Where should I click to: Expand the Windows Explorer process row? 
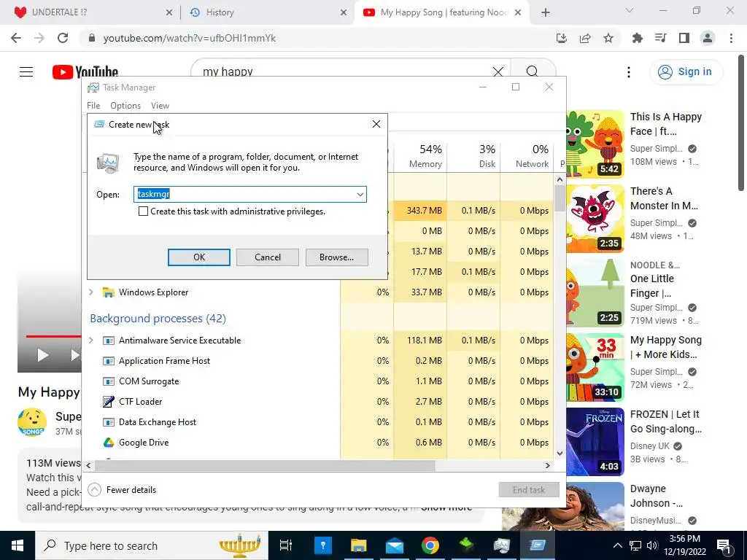(91, 292)
